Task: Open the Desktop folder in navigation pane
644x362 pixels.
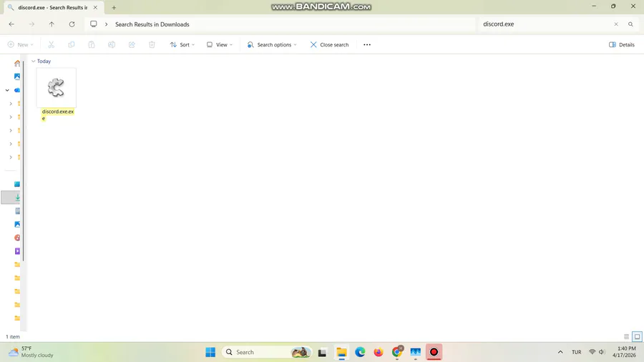Action: pyautogui.click(x=17, y=184)
